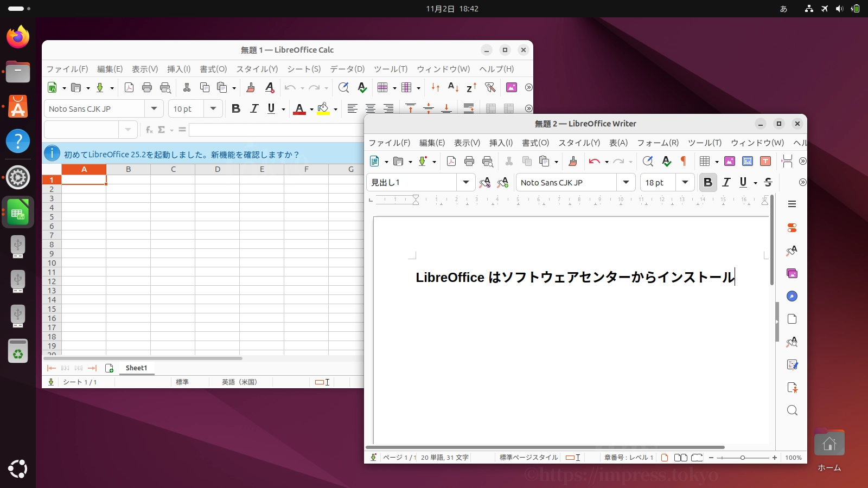868x488 pixels.
Task: Insert chart from Writer toolbar
Action: (748, 161)
